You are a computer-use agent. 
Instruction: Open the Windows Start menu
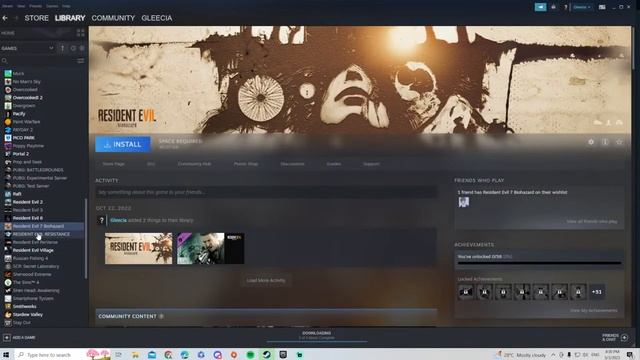tap(6, 355)
